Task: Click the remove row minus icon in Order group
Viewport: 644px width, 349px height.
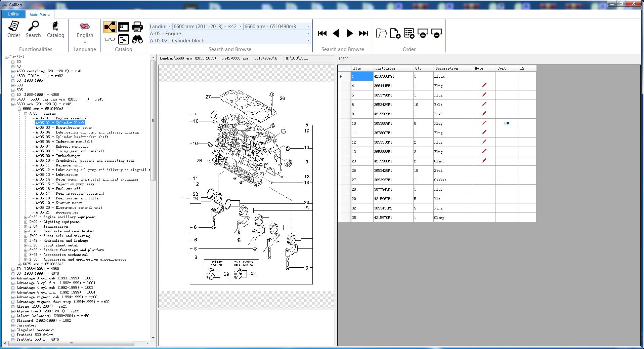Action: tap(436, 33)
